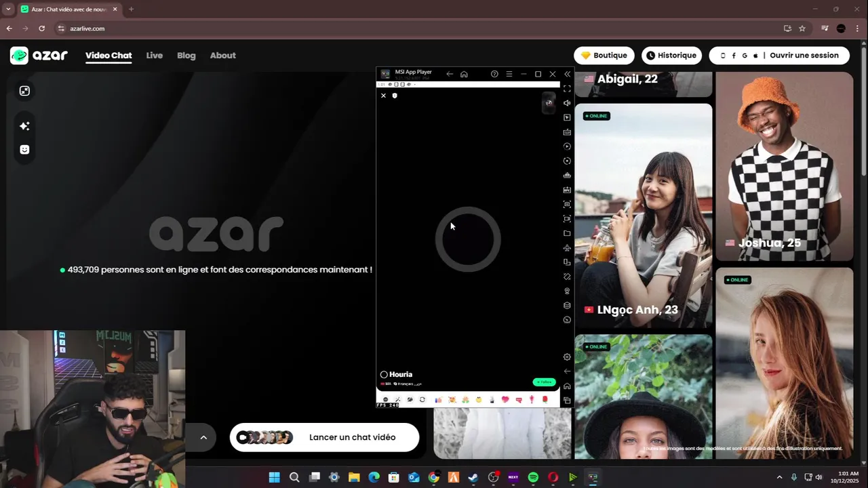Click the magic wand effects icon in chat

pos(397,400)
